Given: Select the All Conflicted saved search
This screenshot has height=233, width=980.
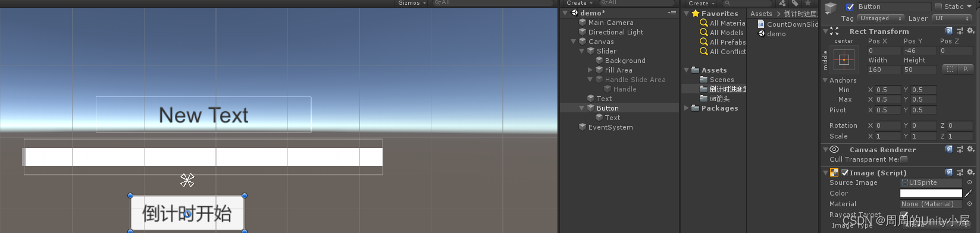Looking at the screenshot, I should (722, 52).
